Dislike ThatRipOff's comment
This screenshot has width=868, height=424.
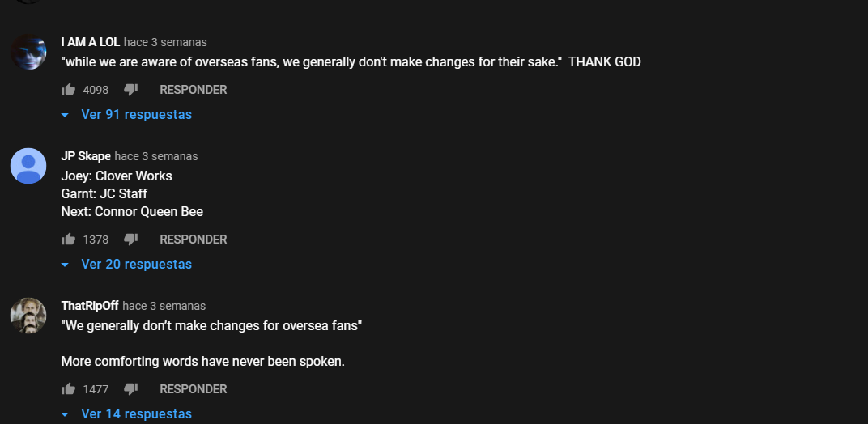pos(130,389)
